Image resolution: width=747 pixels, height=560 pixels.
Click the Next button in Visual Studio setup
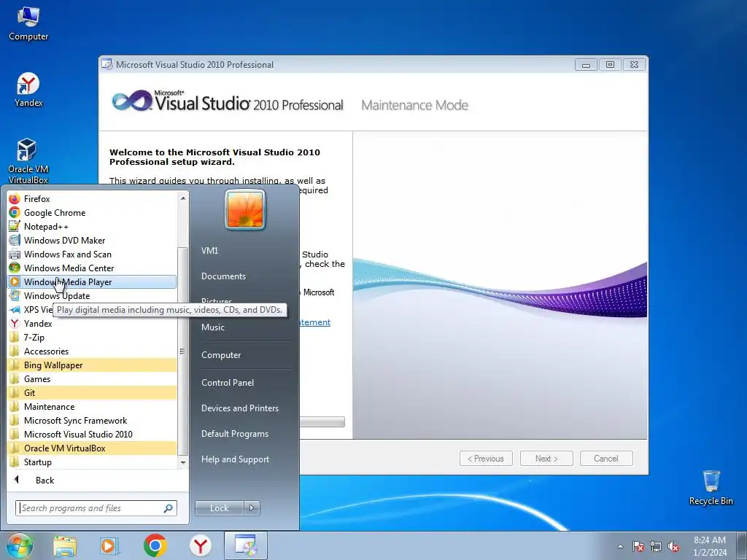(x=546, y=459)
